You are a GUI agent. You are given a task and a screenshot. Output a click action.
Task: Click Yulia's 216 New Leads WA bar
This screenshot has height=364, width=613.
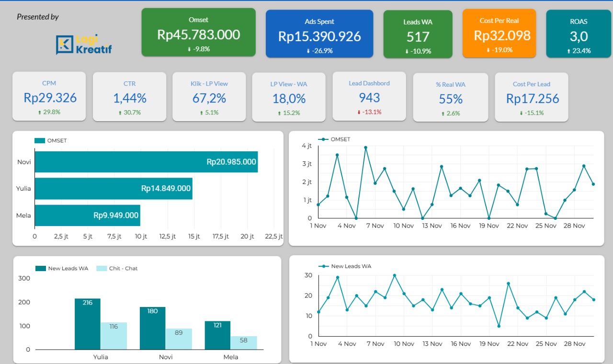coord(87,324)
